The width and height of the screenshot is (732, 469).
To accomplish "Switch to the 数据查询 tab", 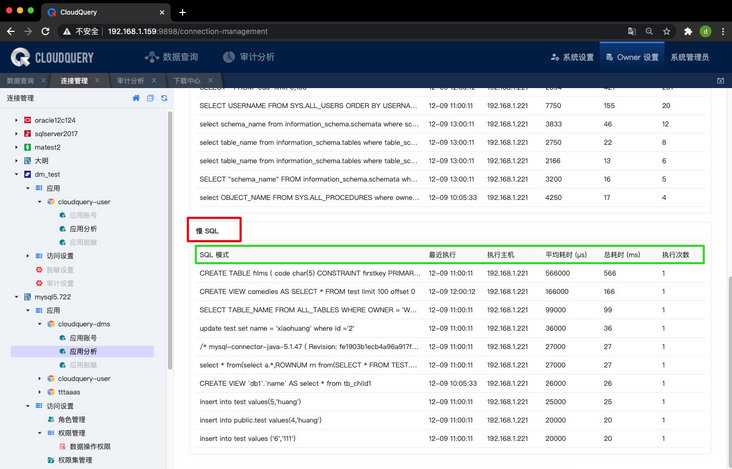I will point(20,79).
